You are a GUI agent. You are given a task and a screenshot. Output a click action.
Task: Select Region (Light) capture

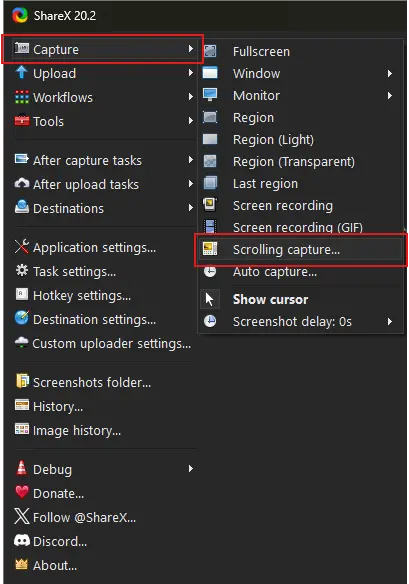pyautogui.click(x=301, y=139)
